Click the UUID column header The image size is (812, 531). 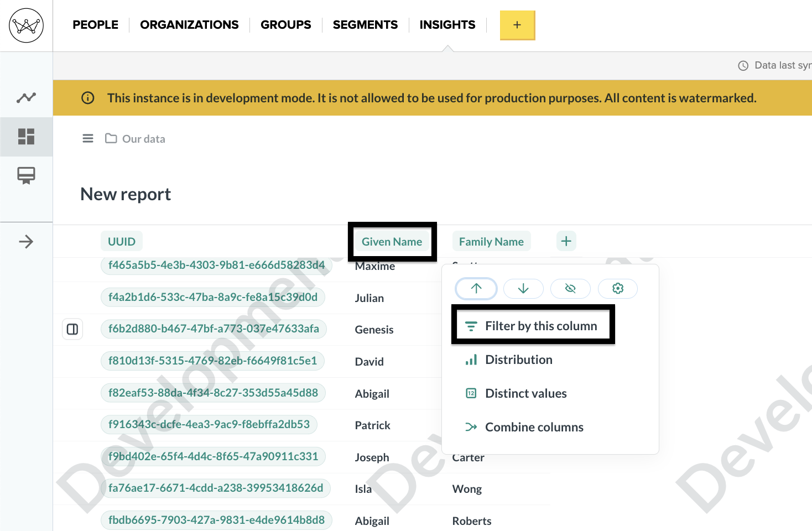coord(122,242)
